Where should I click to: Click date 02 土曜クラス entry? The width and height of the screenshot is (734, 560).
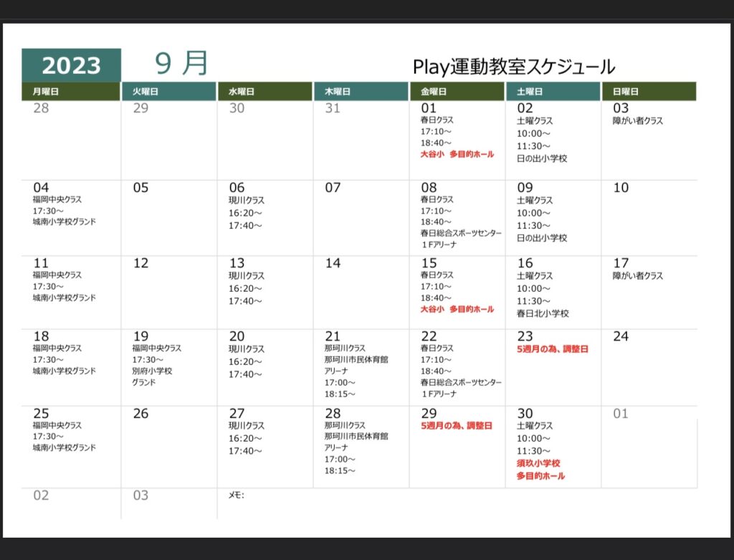[535, 120]
